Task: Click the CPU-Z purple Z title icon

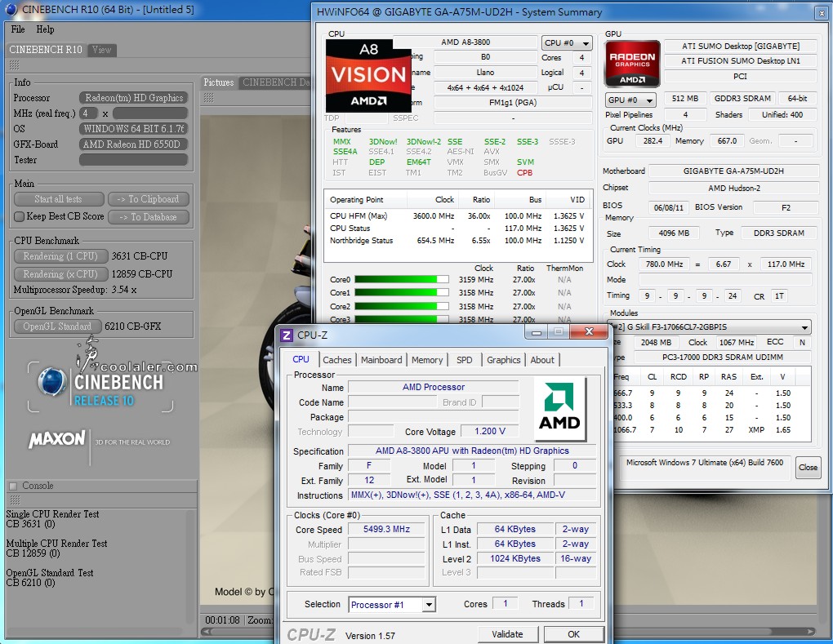Action: 287,335
